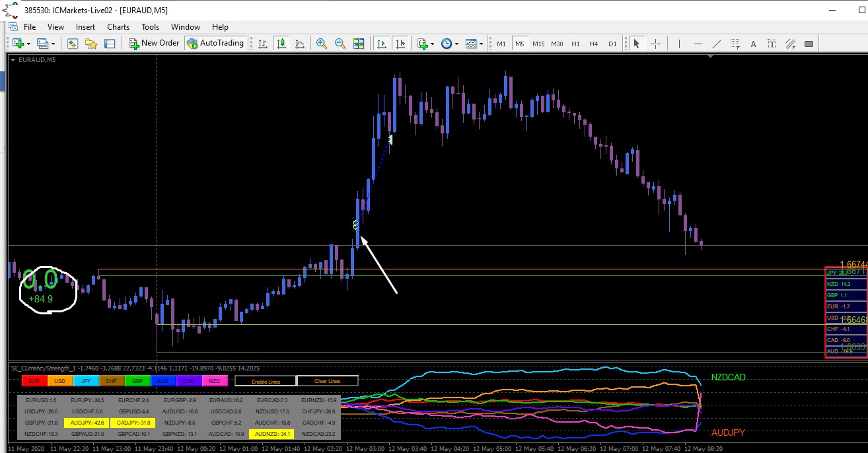The height and width of the screenshot is (453, 868).
Task: Select the H4 timeframe
Action: tap(594, 44)
